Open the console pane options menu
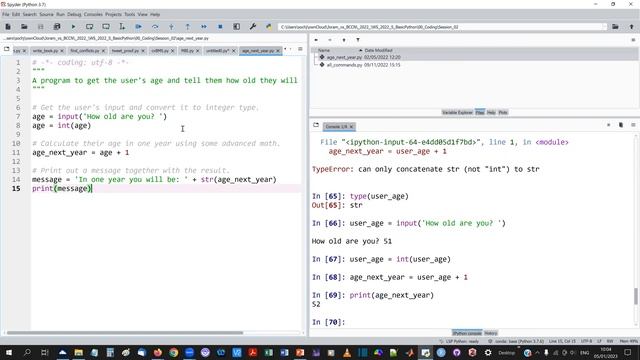 [x=633, y=125]
